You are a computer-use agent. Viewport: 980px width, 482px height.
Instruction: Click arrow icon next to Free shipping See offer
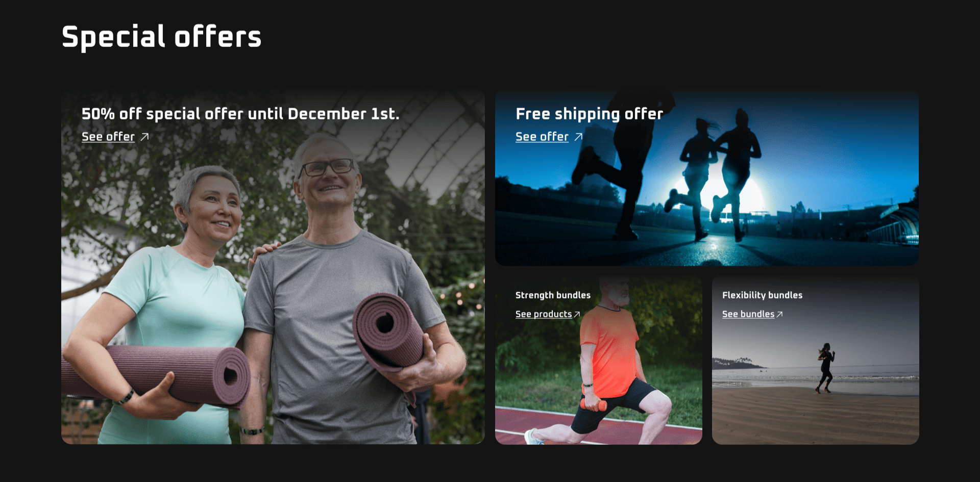coord(579,137)
